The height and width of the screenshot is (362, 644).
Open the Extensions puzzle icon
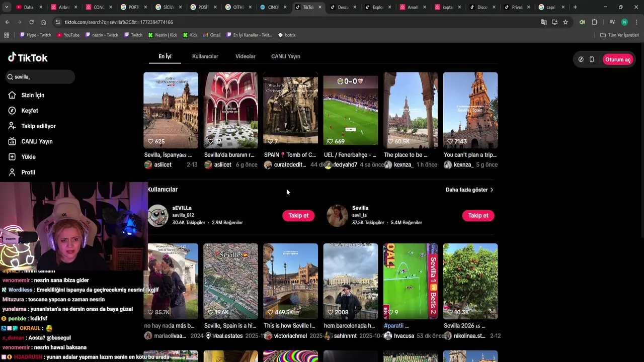pos(594,22)
